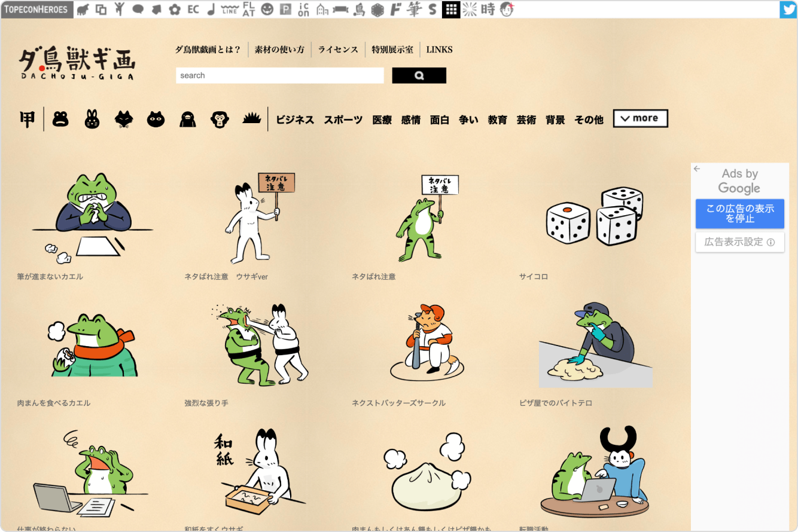Screen dimensions: 798x532
Task: Open the 強烈な張り手 sumo illustration
Action: 260,345
